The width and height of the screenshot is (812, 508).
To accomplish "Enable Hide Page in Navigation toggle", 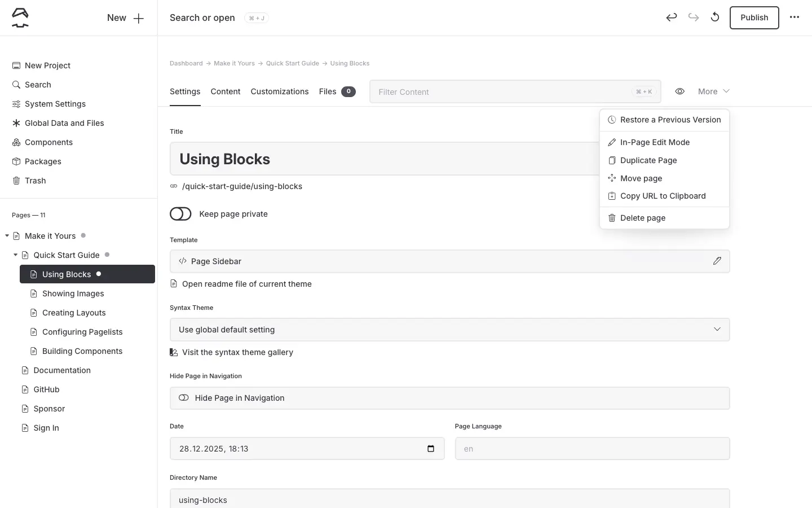I will tap(184, 398).
